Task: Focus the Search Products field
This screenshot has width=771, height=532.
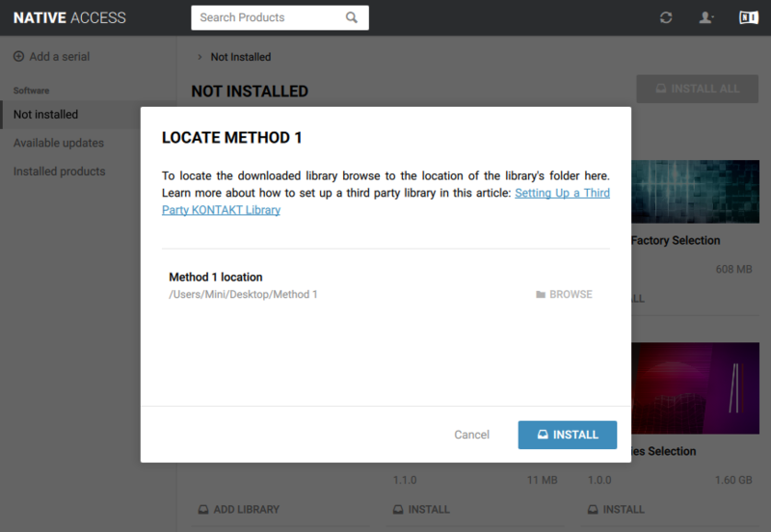Action: click(x=279, y=17)
